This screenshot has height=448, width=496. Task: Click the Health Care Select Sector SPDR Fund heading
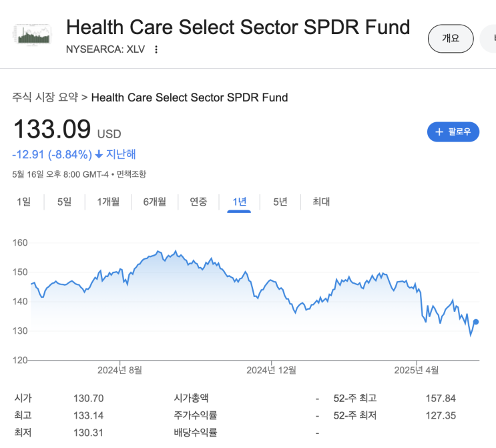238,27
